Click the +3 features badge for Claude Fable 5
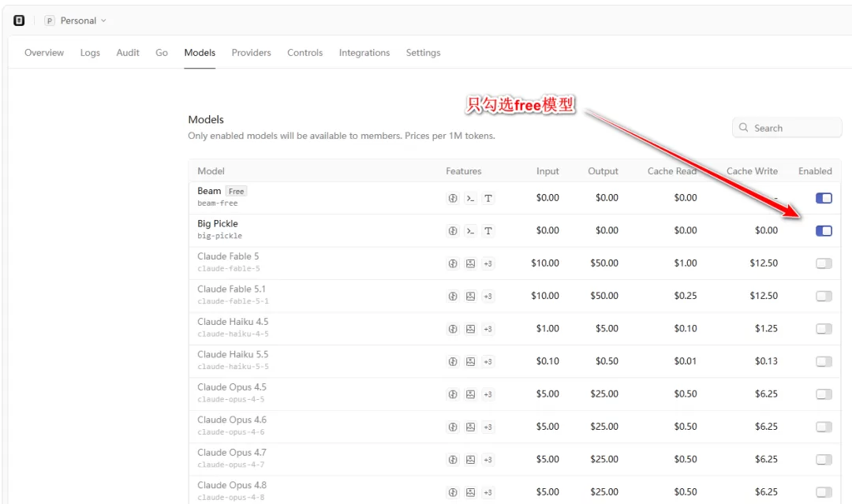This screenshot has width=852, height=504. (488, 263)
